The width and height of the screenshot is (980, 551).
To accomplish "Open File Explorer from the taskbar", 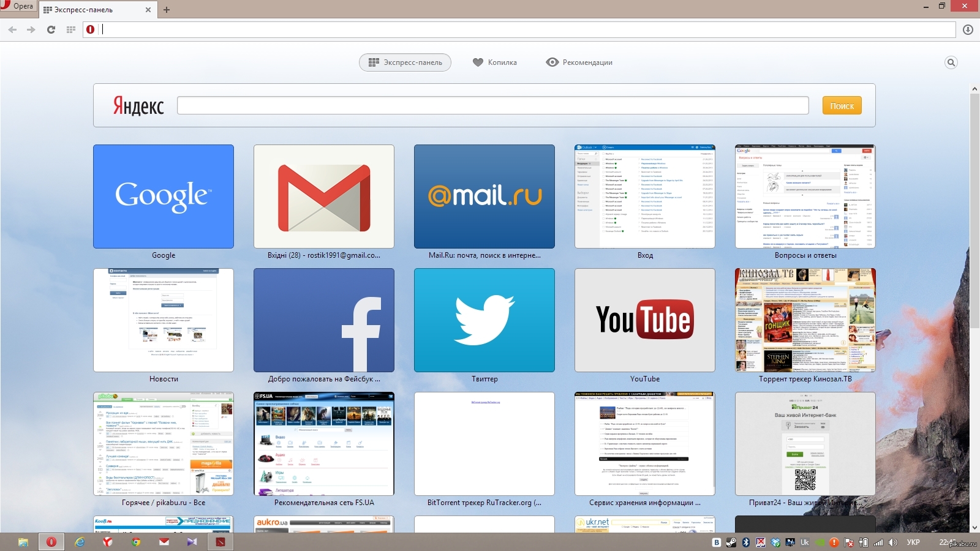I will coord(23,542).
